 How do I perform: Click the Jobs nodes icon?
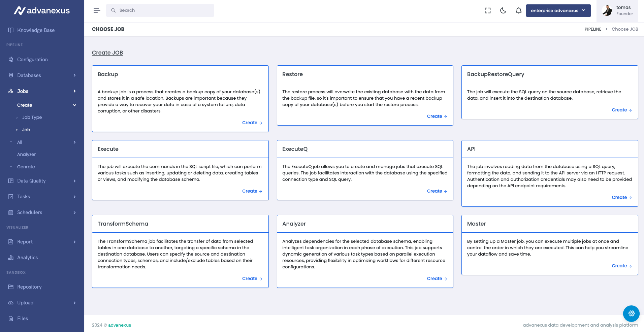(11, 91)
